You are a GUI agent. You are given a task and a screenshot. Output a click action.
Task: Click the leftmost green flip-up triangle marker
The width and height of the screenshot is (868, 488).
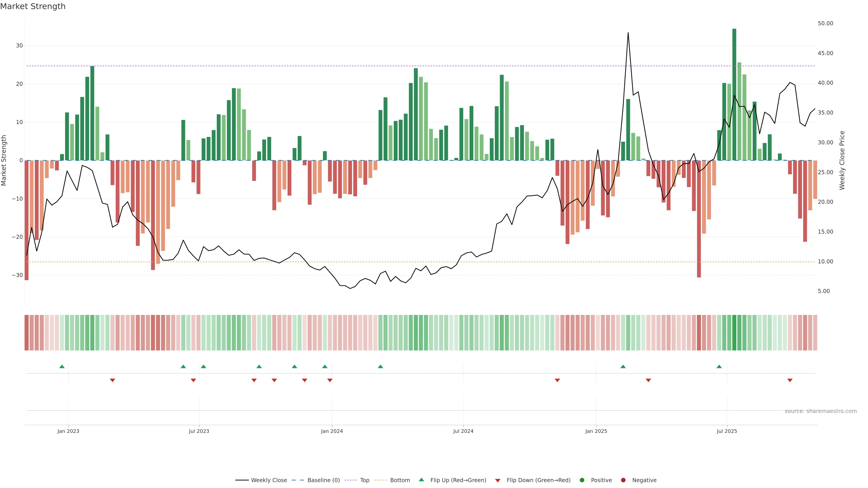pyautogui.click(x=62, y=366)
